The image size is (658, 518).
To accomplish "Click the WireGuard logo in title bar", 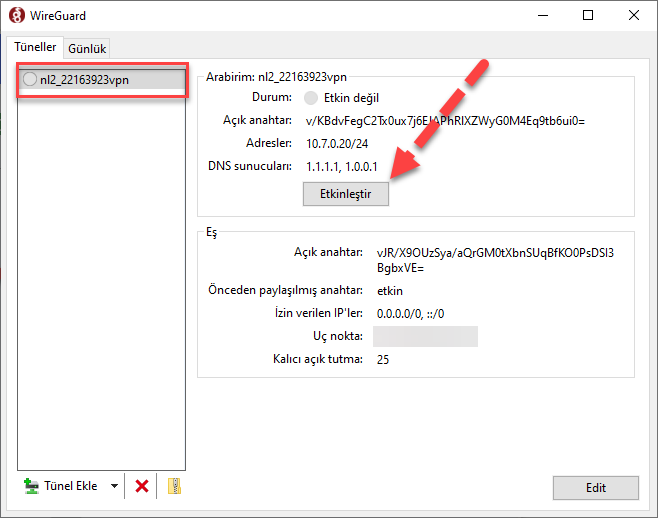I will (17, 16).
